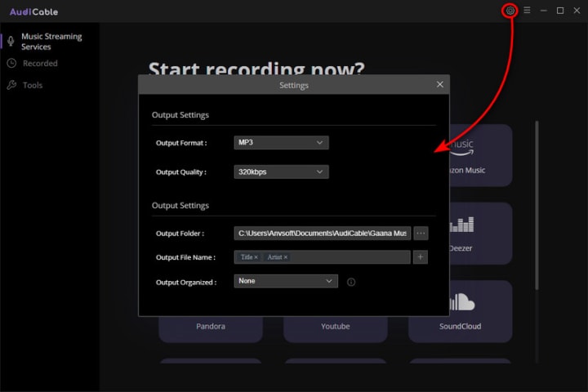Viewport: 588px width, 392px height.
Task: Click the microphone icon beside Music Streaming Services
Action: [11, 41]
